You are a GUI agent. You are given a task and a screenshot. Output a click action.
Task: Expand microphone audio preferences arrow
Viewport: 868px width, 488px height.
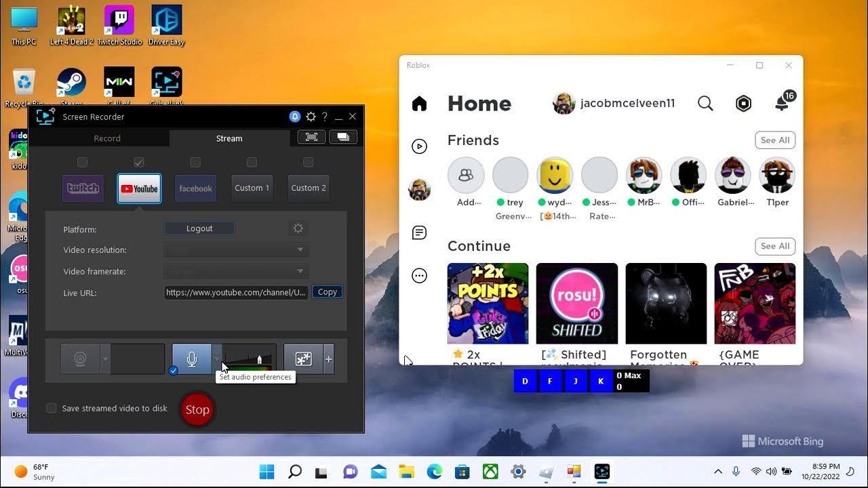(x=217, y=359)
